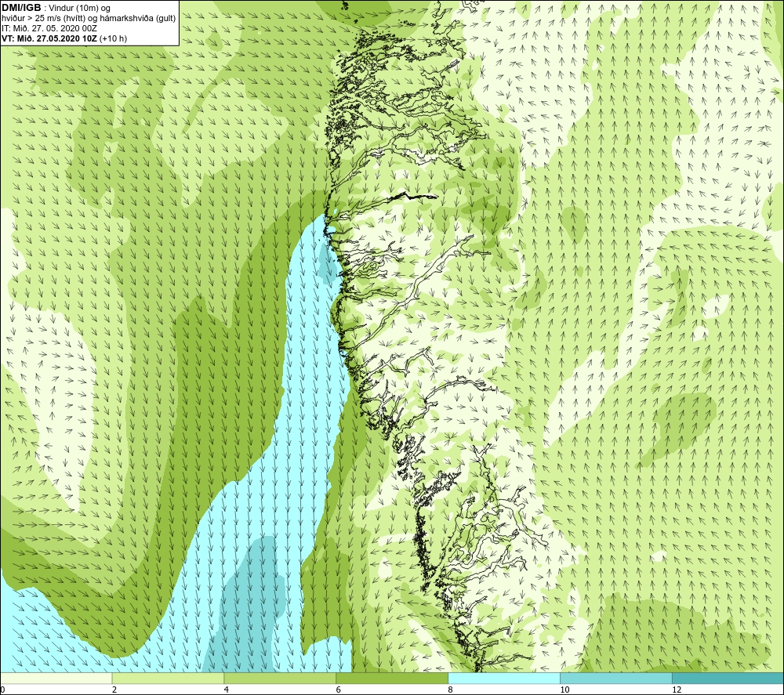Click the 8–10 m/s light cyan swatch

[504, 678]
